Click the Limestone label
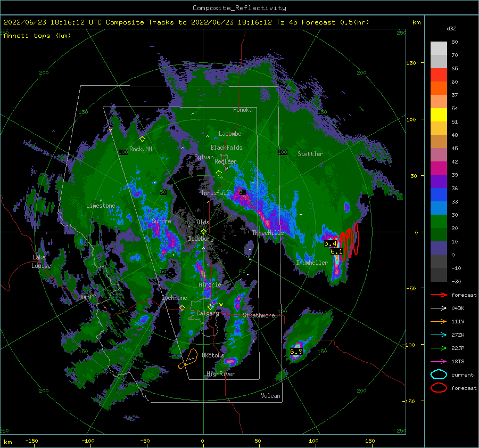The image size is (479, 448). coord(101,206)
